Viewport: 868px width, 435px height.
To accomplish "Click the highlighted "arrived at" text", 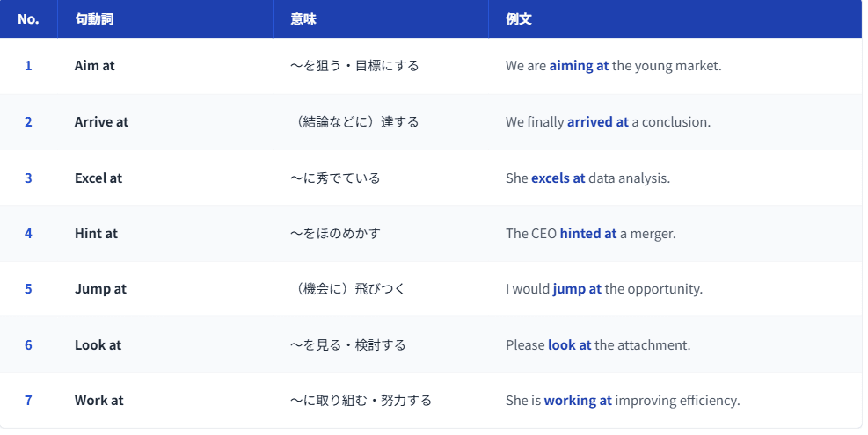I will tap(597, 122).
